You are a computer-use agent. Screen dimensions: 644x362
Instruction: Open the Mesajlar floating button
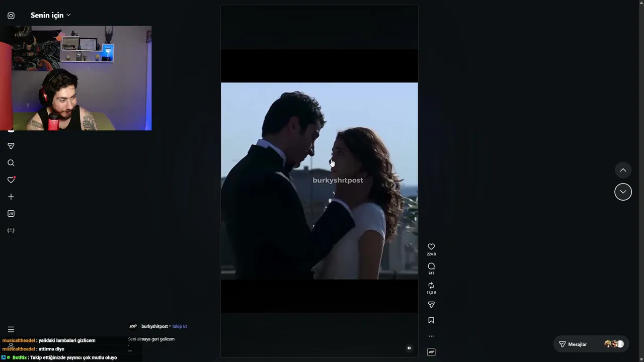coord(591,344)
